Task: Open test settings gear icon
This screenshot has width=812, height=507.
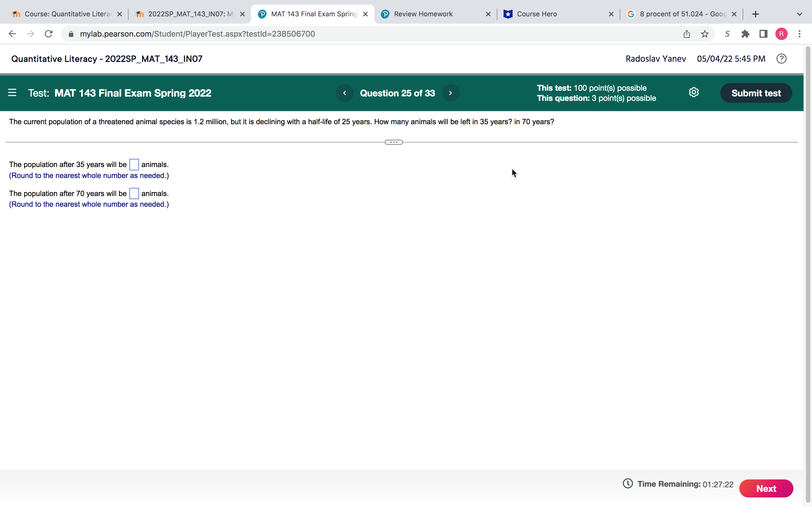Action: coord(694,93)
